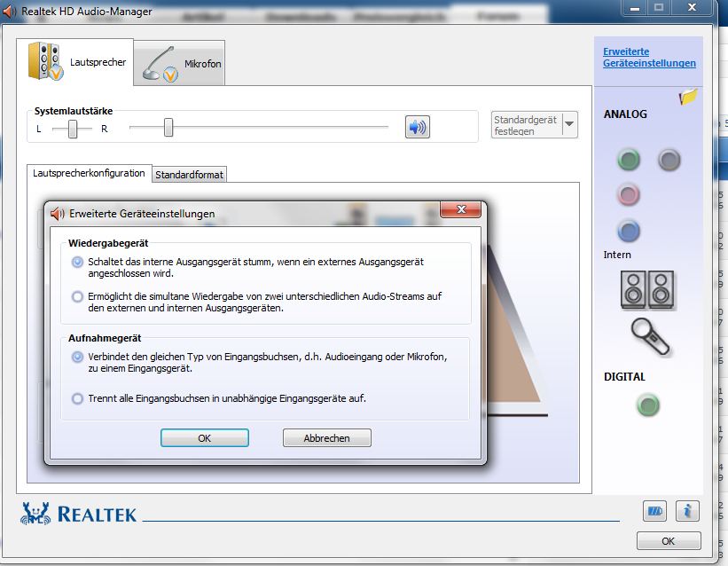Select separate all input jacks option

pos(77,398)
